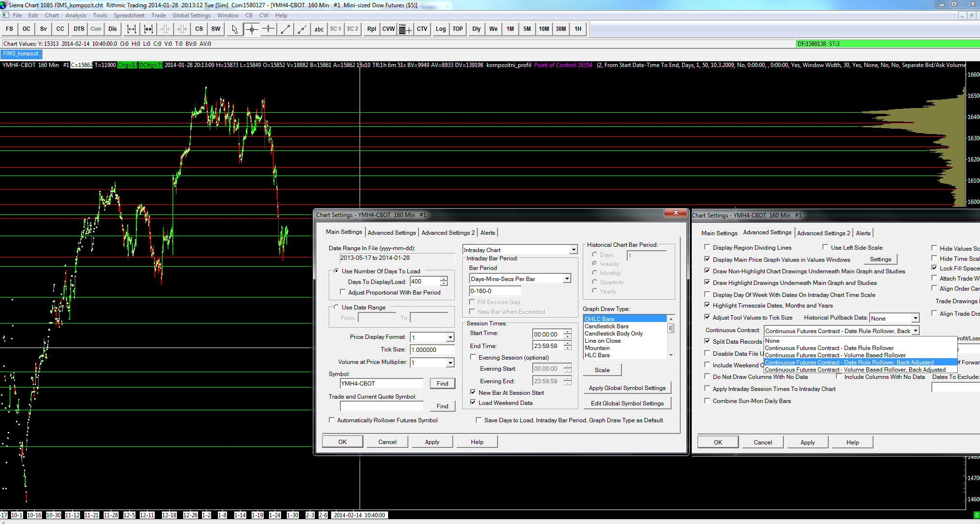Image resolution: width=980 pixels, height=524 pixels.
Task: Click the abc text tool
Action: pyautogui.click(x=319, y=29)
